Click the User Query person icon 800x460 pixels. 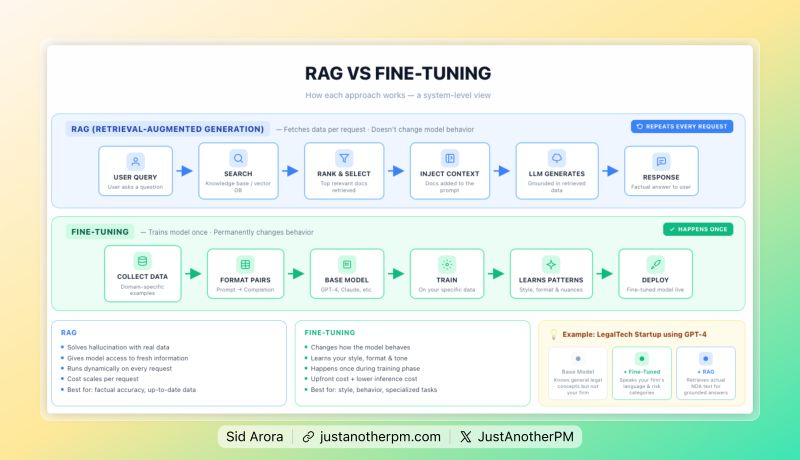tap(135, 162)
